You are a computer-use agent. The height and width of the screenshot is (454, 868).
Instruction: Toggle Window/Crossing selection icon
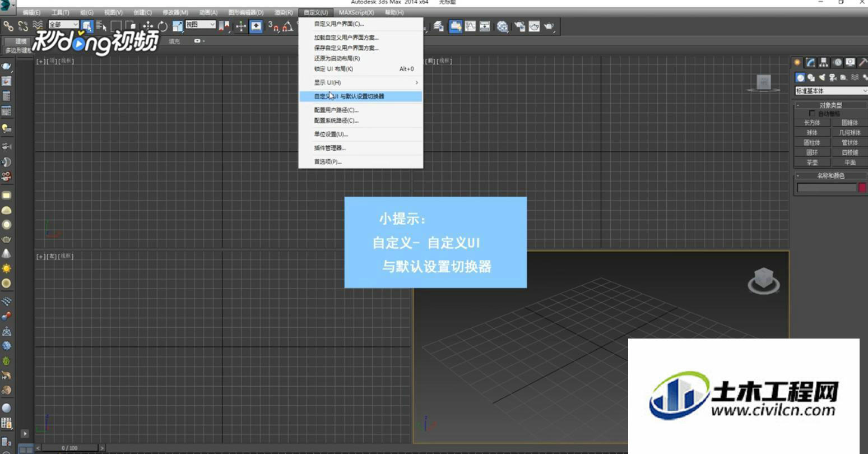coord(131,26)
